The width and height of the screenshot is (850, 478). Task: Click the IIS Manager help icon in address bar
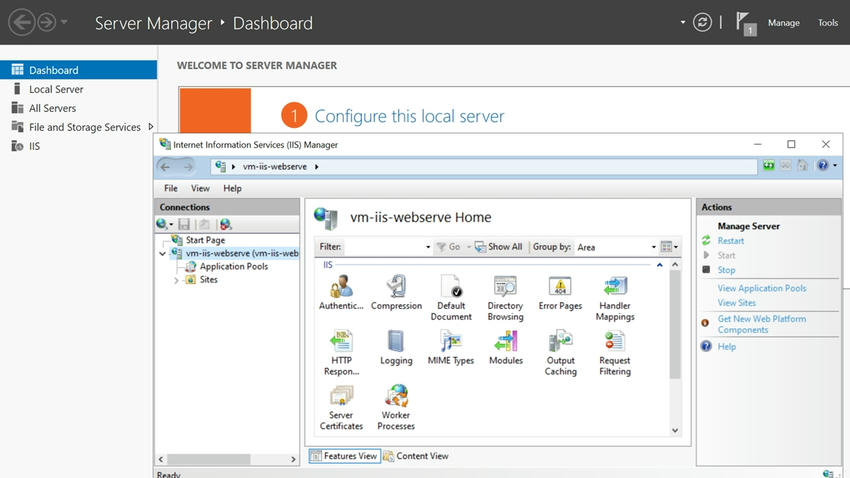(x=822, y=165)
